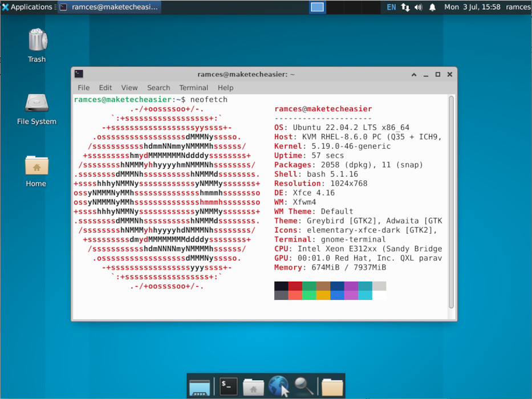
Task: Click the ramces username in the top panel
Action: (x=518, y=7)
